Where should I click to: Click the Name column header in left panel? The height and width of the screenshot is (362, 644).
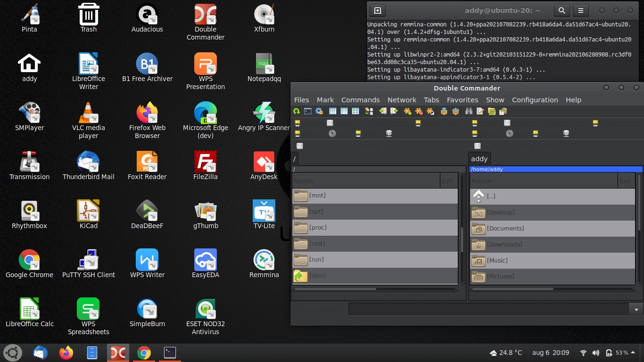point(366,181)
